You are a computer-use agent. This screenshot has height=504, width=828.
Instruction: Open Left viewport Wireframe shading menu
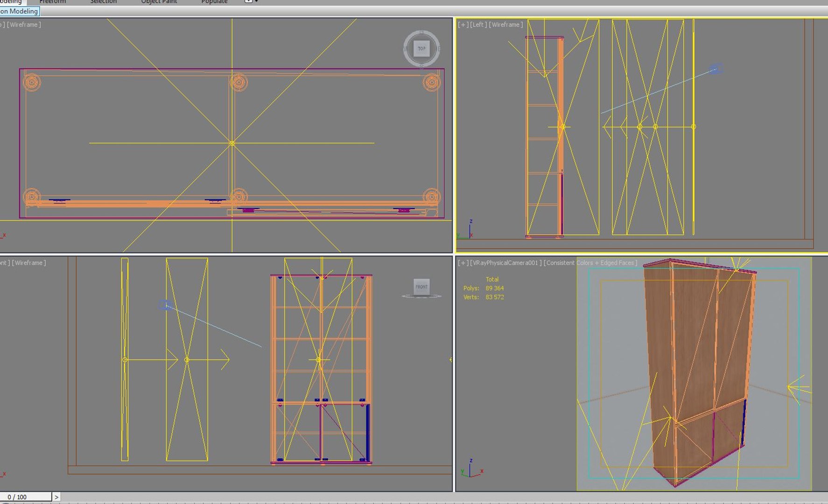[x=506, y=24]
